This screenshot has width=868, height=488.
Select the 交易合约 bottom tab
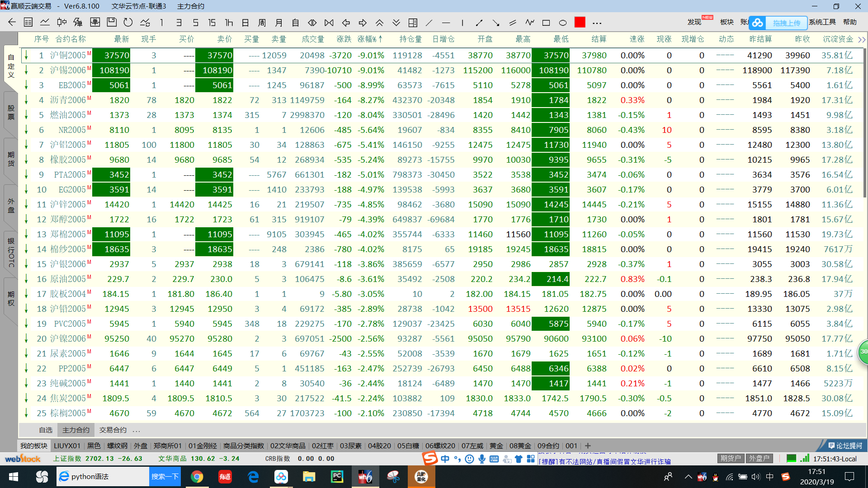coord(113,430)
